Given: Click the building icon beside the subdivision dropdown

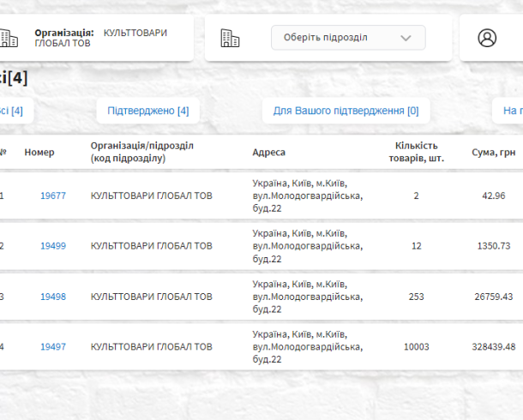Looking at the screenshot, I should (230, 38).
